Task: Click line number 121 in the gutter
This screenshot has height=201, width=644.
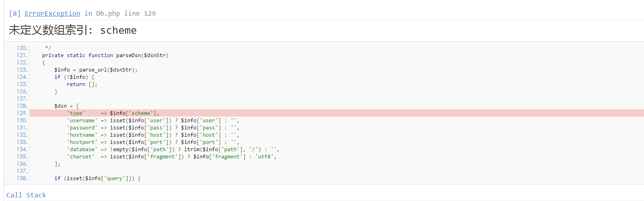Action: (22, 55)
